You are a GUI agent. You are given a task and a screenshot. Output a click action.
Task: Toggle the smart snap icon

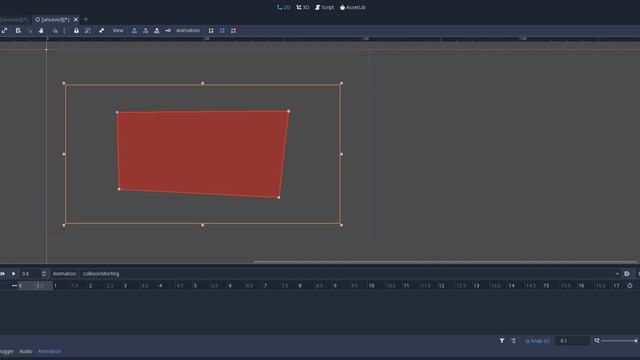[55, 31]
